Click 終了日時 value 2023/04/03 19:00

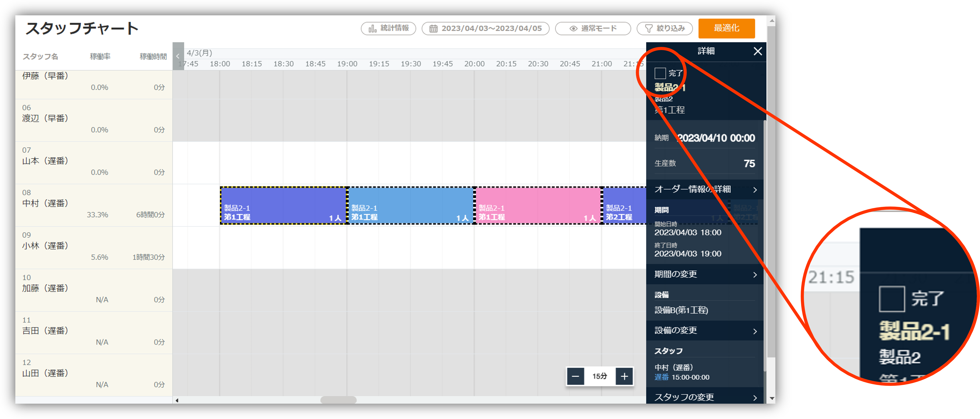(x=687, y=253)
